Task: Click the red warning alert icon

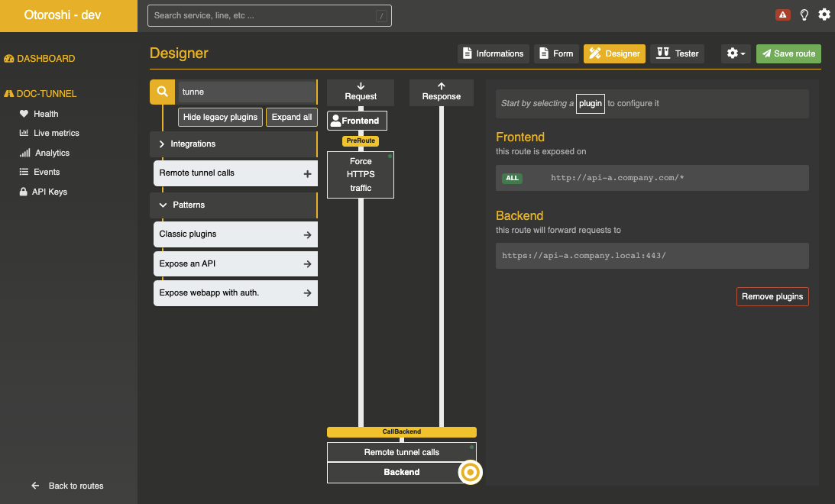Action: [782, 15]
